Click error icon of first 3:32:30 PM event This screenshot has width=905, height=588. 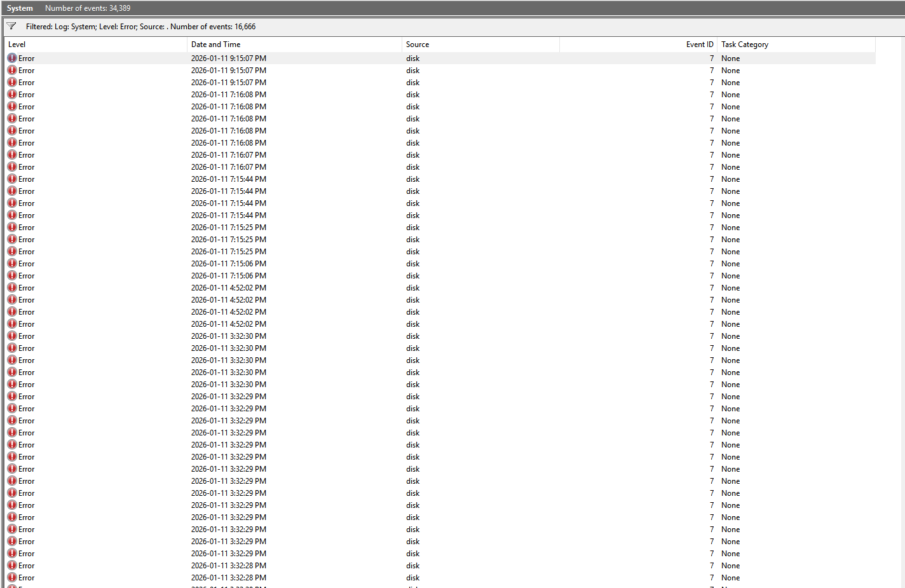point(12,336)
